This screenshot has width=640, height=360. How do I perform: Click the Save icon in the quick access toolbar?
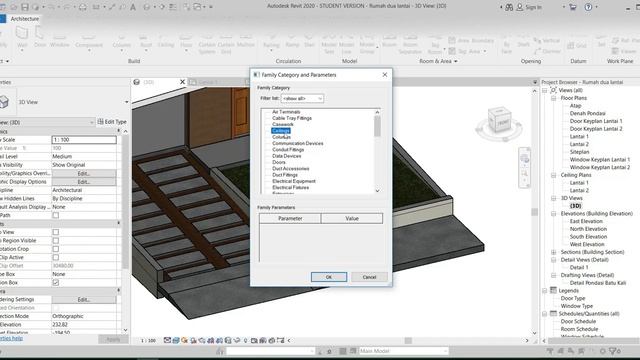(x=25, y=7)
